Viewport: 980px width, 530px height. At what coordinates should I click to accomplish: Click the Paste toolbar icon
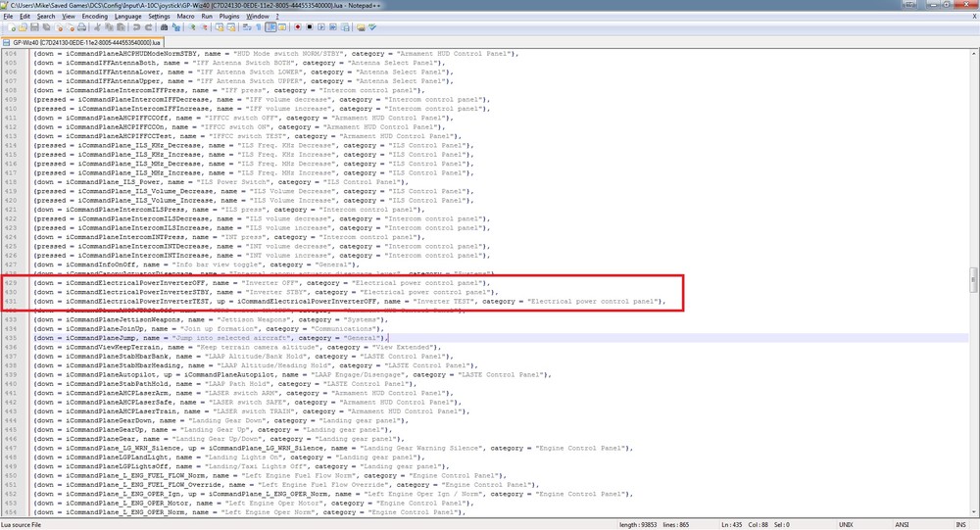click(x=121, y=27)
